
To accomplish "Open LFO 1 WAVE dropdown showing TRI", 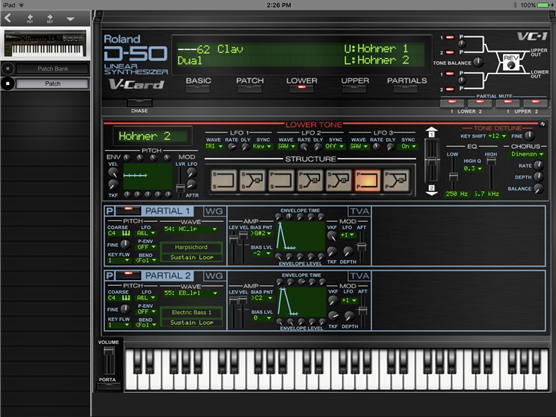I will 214,146.
